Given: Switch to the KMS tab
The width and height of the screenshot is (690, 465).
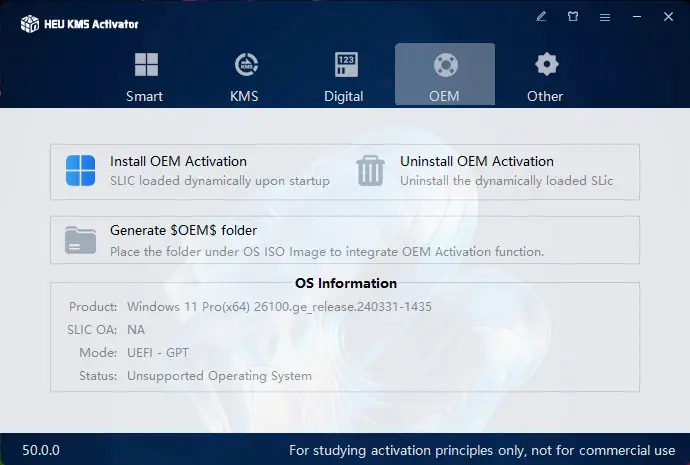Looking at the screenshot, I should pyautogui.click(x=245, y=76).
